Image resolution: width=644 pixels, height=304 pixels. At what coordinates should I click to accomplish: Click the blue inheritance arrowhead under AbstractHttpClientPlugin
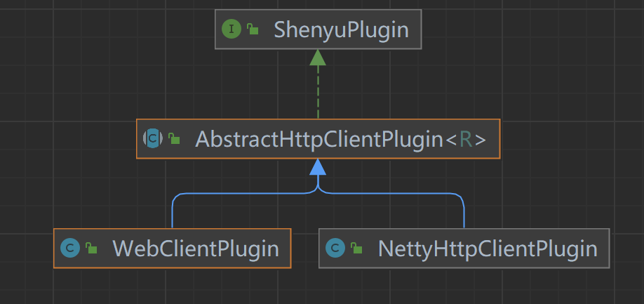pyautogui.click(x=318, y=167)
